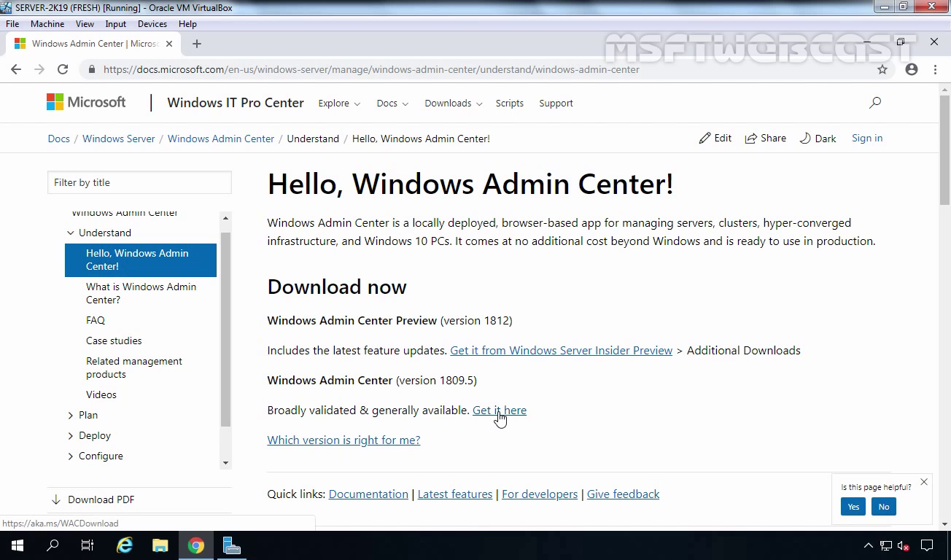The width and height of the screenshot is (951, 560).
Task: Launch Internet Explorer from the taskbar
Action: click(125, 545)
